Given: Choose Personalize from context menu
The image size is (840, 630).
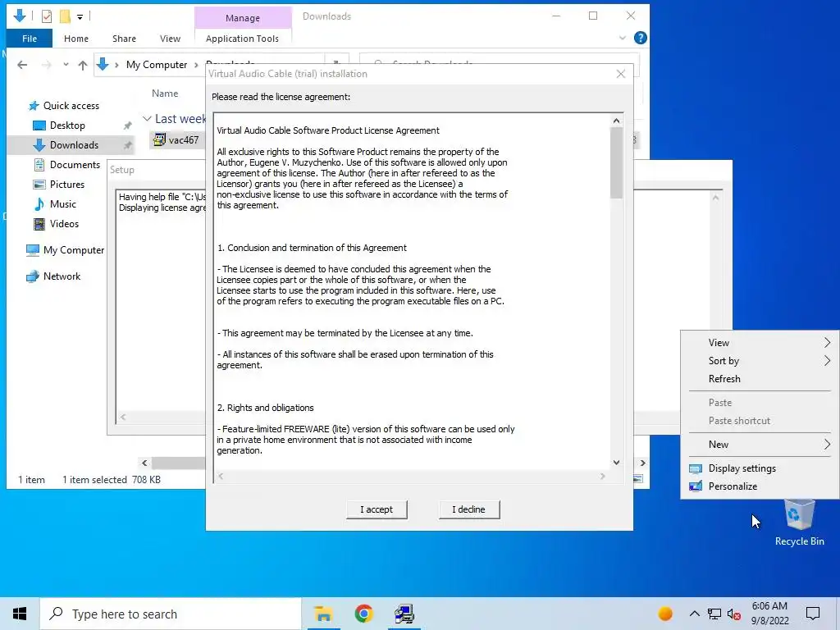Looking at the screenshot, I should pyautogui.click(x=760, y=486).
